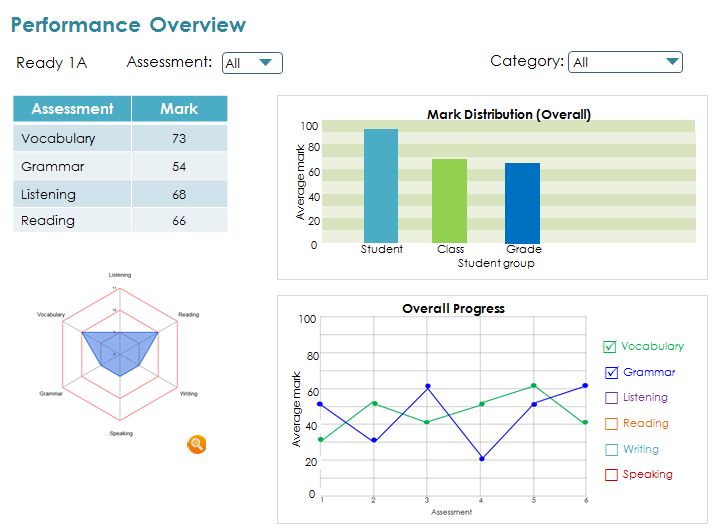The image size is (726, 530).
Task: Click the Student group axis title
Action: (x=496, y=263)
